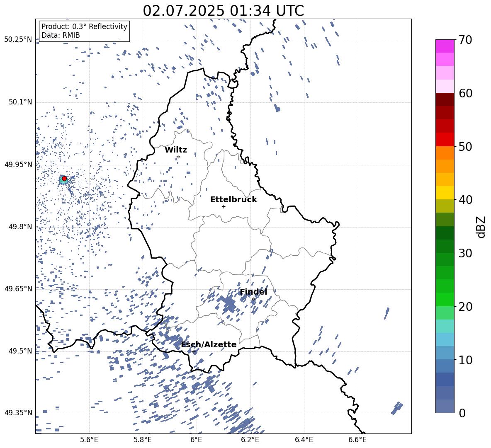Click the 40 tick label on colorbar
Viewport: 491px width, 448px height.
(465, 200)
